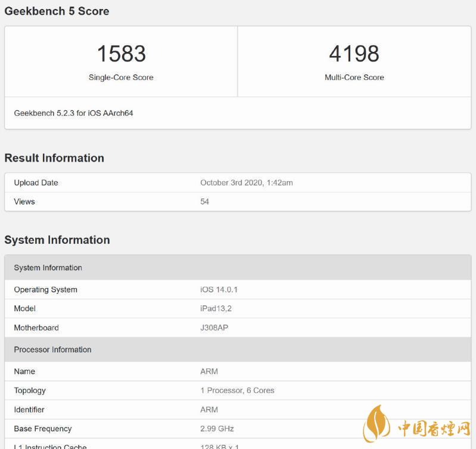This screenshot has height=449, width=476.
Task: Click the Processor Information section header
Action: (x=52, y=349)
